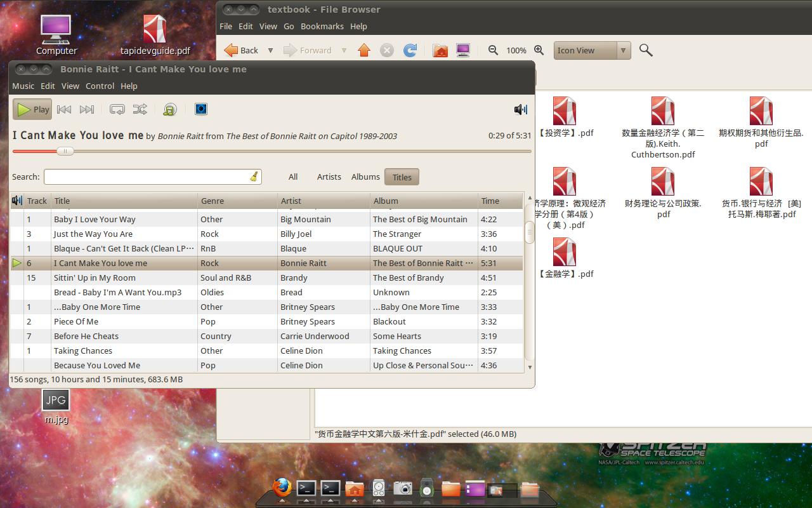812x508 pixels.
Task: Go to the Home folder toolbar icon
Action: tap(440, 50)
